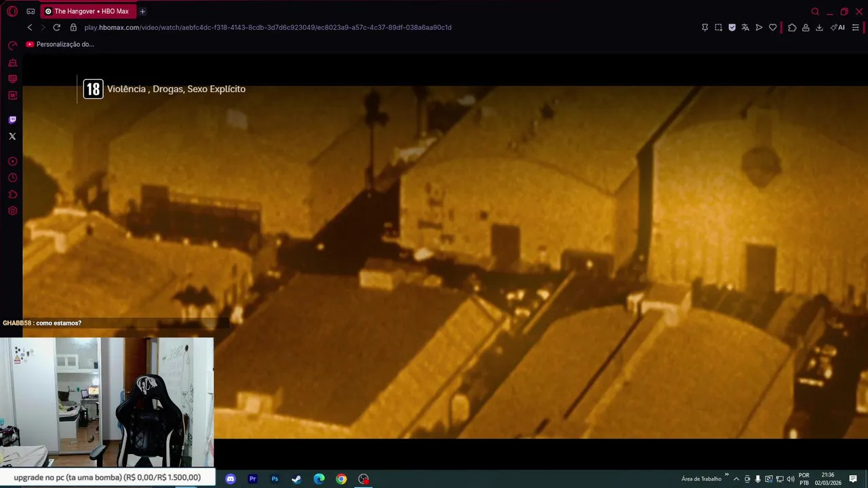Go forward to next page
The width and height of the screenshot is (868, 488).
click(43, 27)
